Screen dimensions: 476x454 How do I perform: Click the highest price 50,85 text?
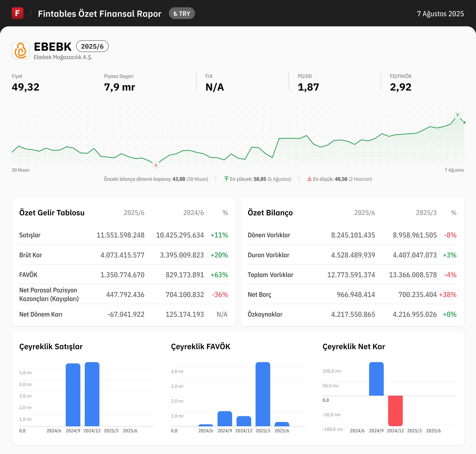(260, 179)
